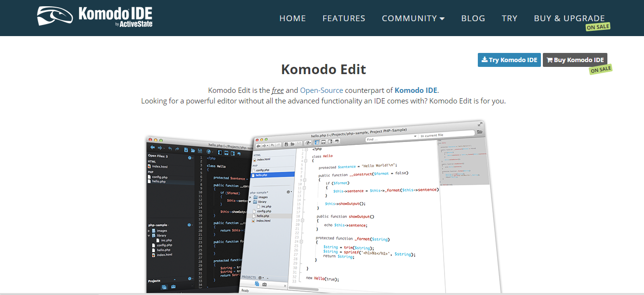Click the new file icon in light window toolbar

click(x=286, y=144)
